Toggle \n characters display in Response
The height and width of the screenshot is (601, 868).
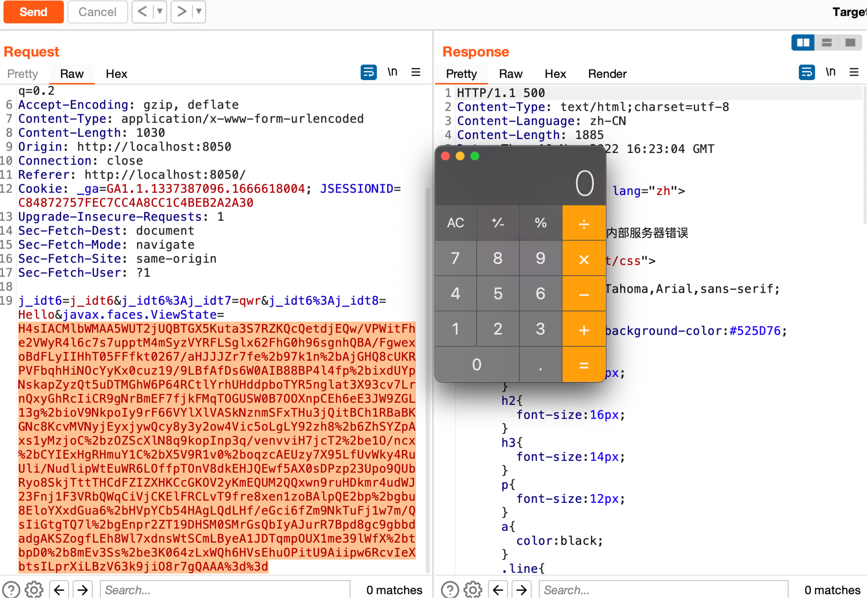click(x=831, y=72)
